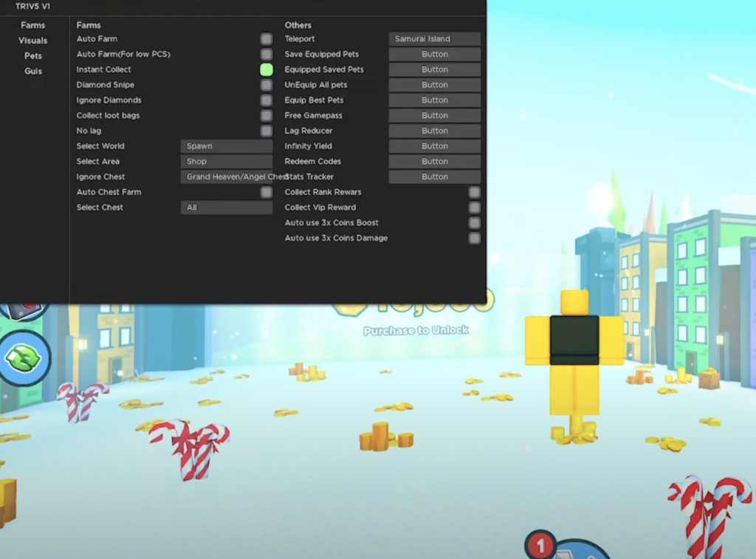Image resolution: width=756 pixels, height=559 pixels.
Task: Open Select Chest dropdown showing All
Action: 227,208
